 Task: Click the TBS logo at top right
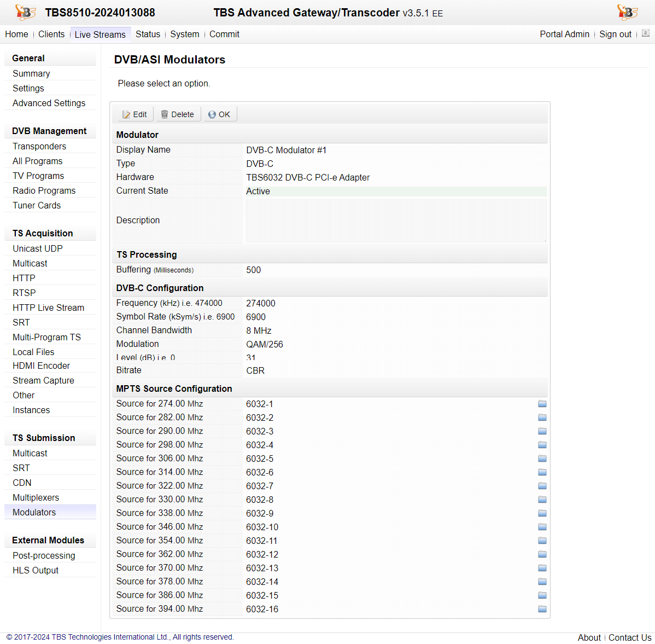627,12
